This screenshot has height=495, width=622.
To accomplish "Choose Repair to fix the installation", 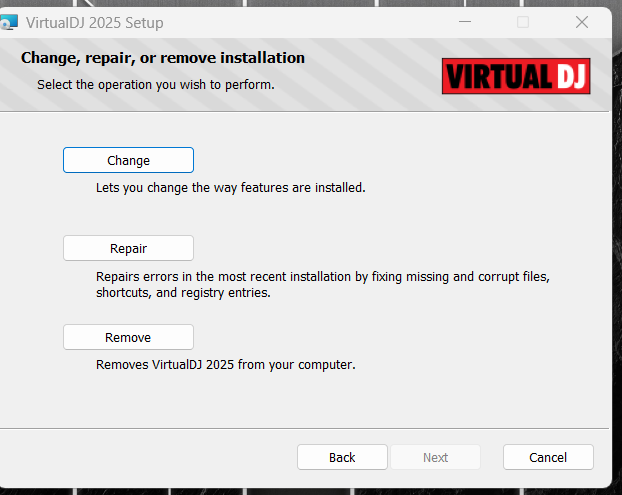I will tap(128, 248).
